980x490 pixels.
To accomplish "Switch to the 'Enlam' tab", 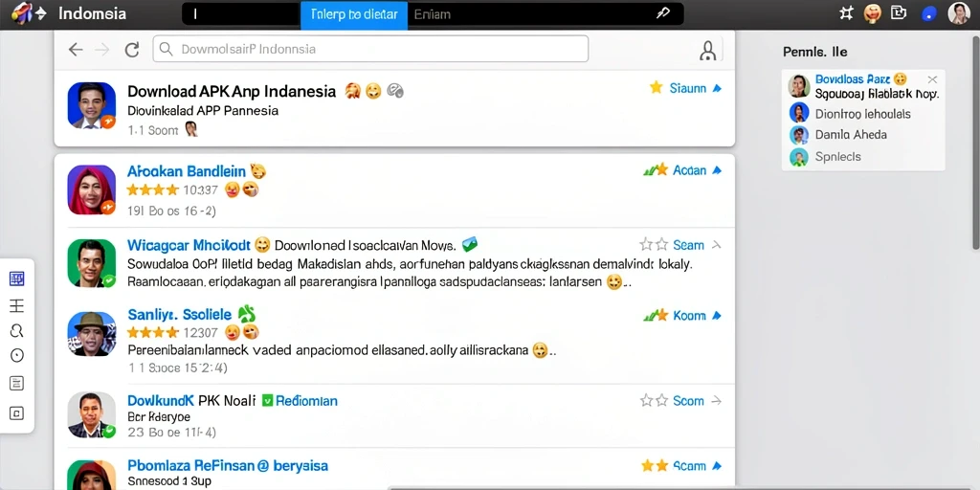I will 432,14.
